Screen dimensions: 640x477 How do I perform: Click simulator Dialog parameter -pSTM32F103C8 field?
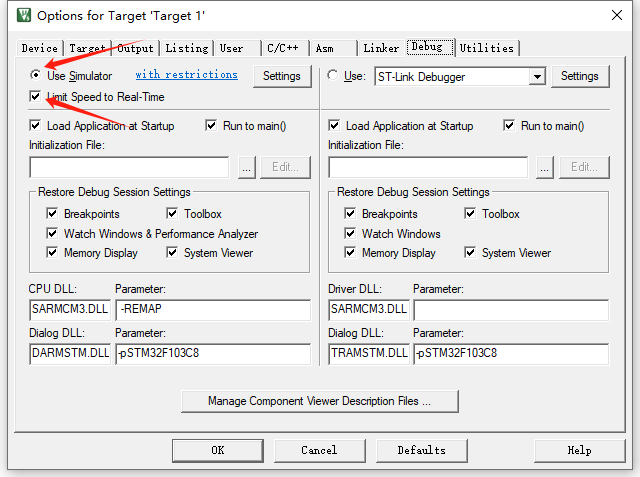[213, 354]
